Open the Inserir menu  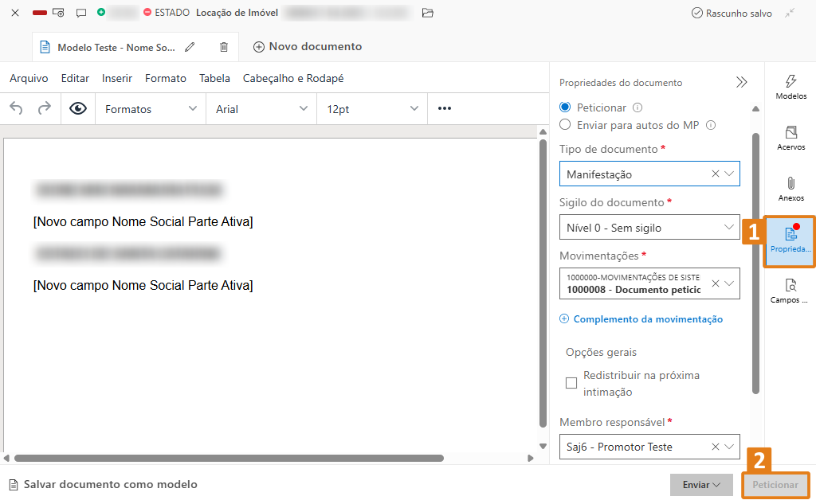pyautogui.click(x=117, y=78)
